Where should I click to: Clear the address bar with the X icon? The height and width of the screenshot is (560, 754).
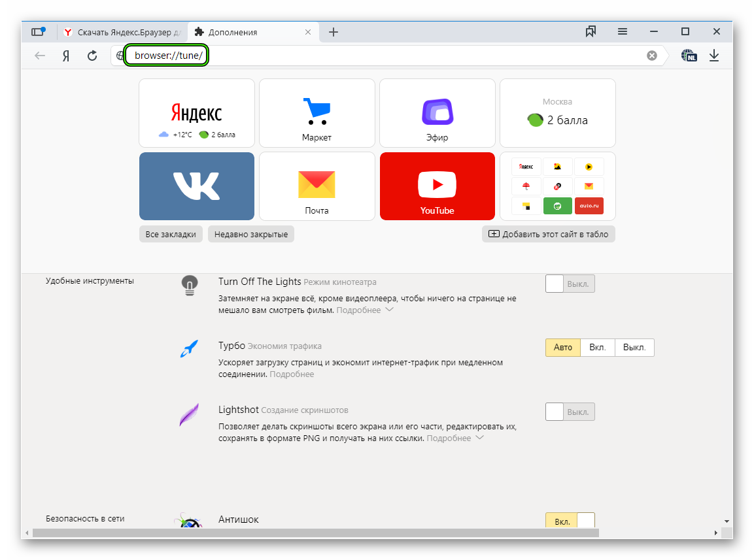[651, 56]
